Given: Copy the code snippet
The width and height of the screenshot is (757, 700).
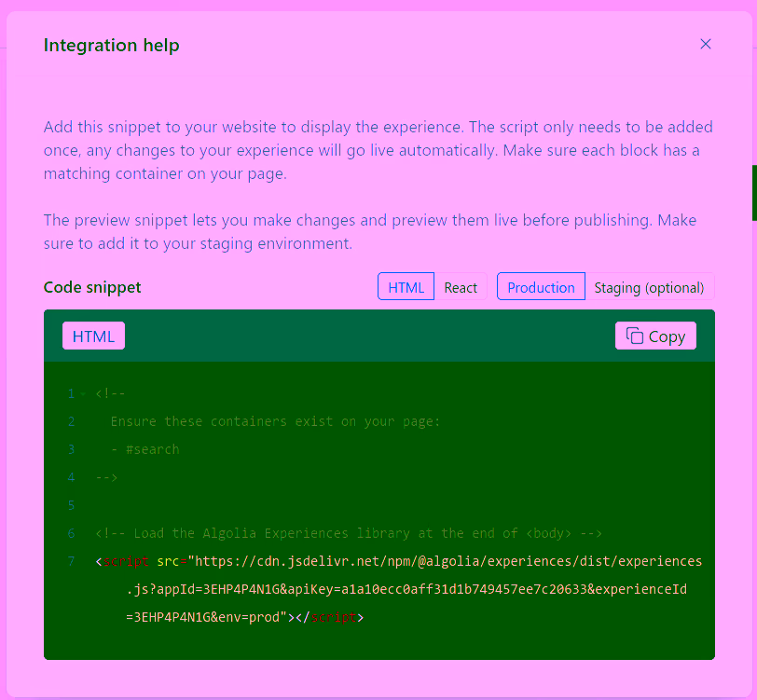Looking at the screenshot, I should coord(655,336).
